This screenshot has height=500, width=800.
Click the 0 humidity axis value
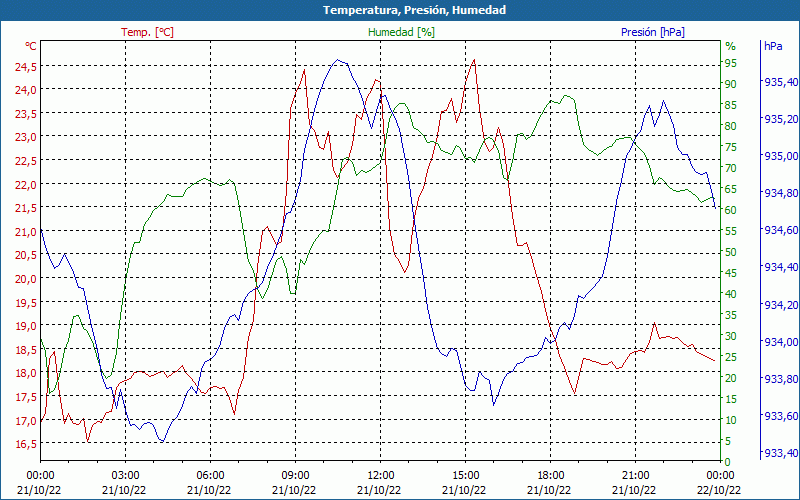728,462
